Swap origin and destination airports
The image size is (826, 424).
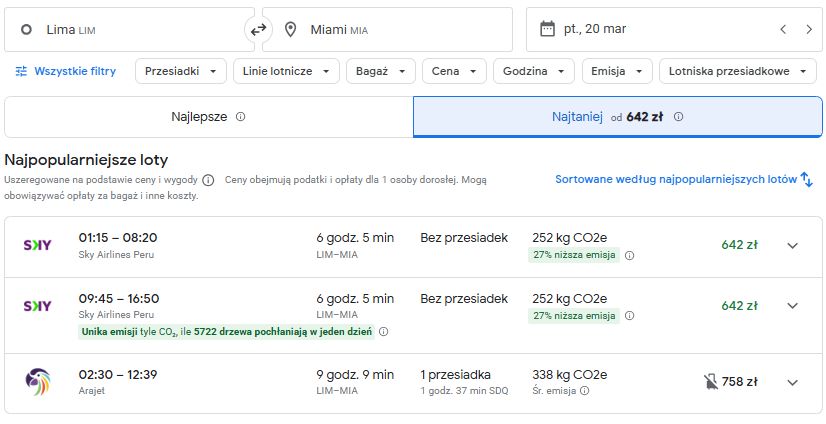(258, 30)
